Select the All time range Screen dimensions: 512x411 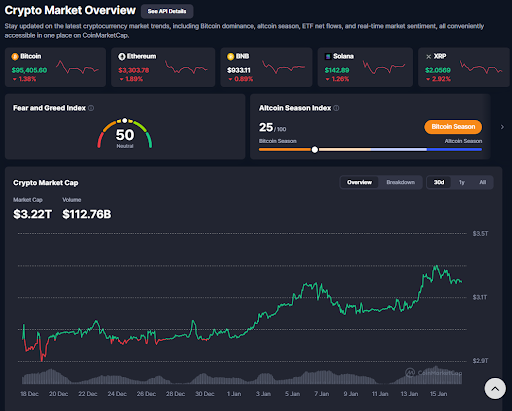click(483, 182)
